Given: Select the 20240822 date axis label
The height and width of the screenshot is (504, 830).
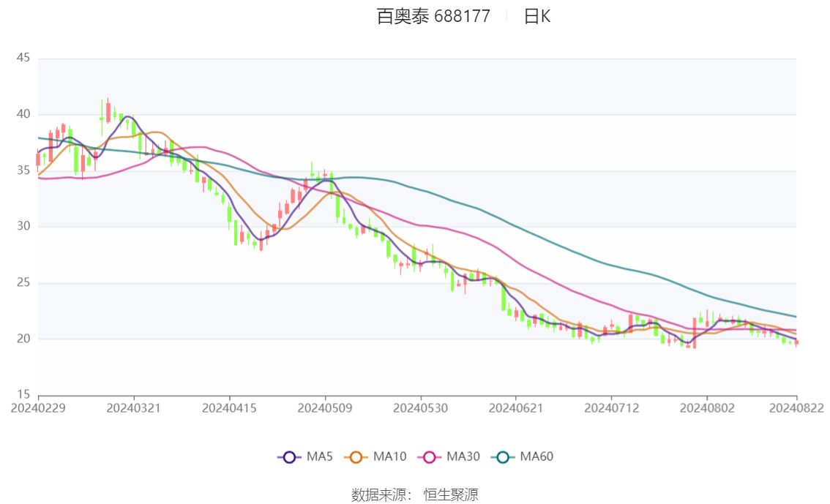Looking at the screenshot, I should click(796, 408).
